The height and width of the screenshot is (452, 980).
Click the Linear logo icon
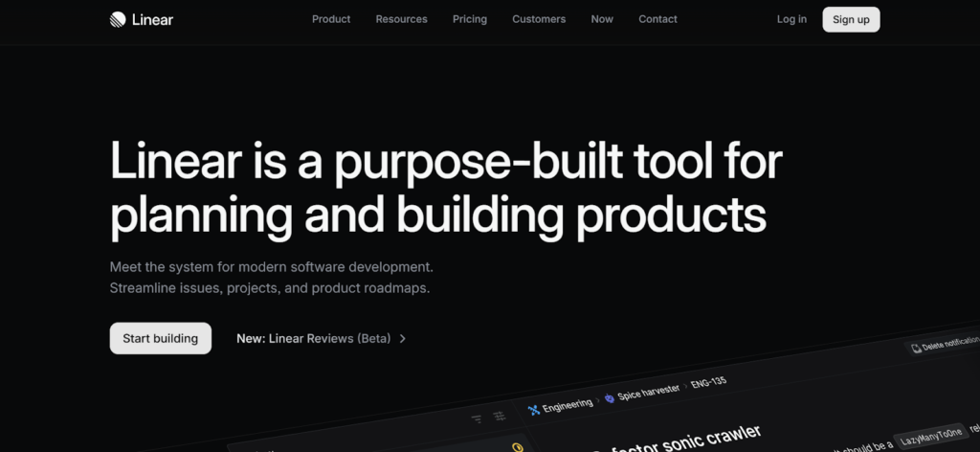point(118,19)
